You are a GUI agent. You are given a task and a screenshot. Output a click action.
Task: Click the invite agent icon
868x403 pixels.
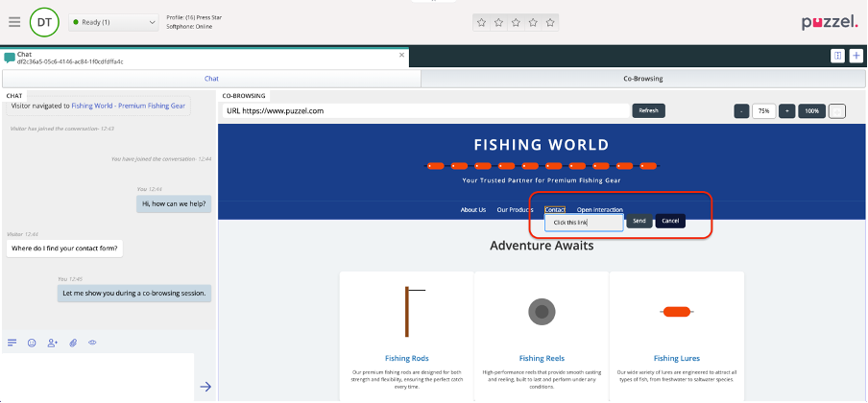[x=52, y=343]
